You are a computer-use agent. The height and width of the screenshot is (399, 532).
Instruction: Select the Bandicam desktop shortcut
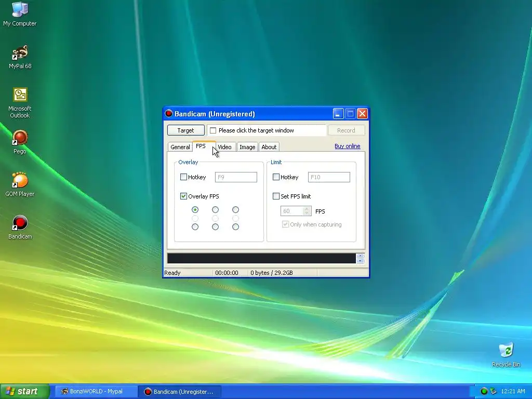tap(20, 227)
